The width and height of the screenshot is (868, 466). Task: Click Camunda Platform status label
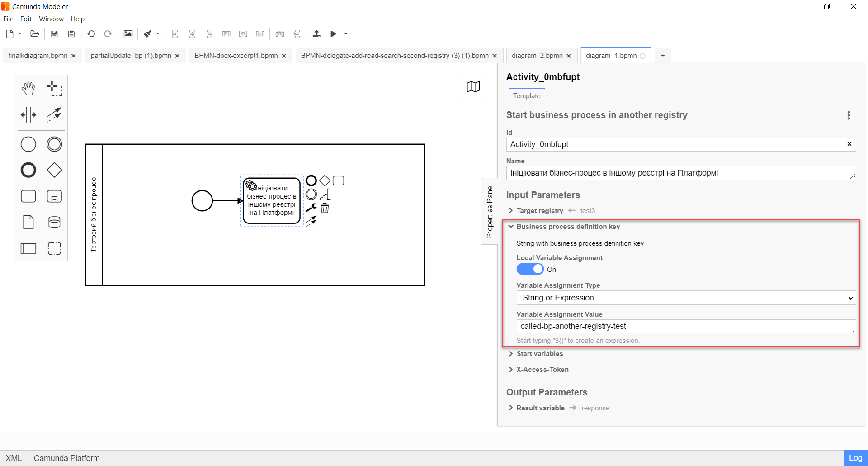click(x=67, y=458)
